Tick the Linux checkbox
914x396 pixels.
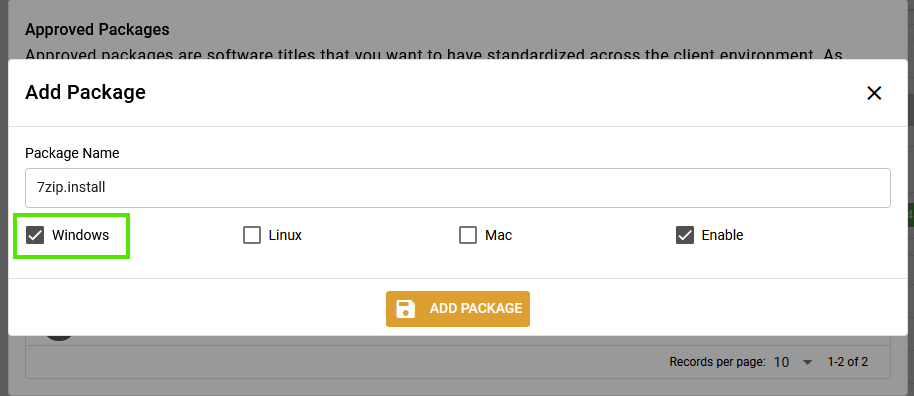(252, 235)
